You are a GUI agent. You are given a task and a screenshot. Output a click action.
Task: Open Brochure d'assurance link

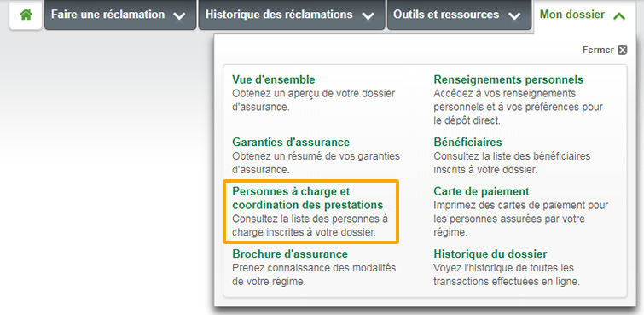point(290,254)
